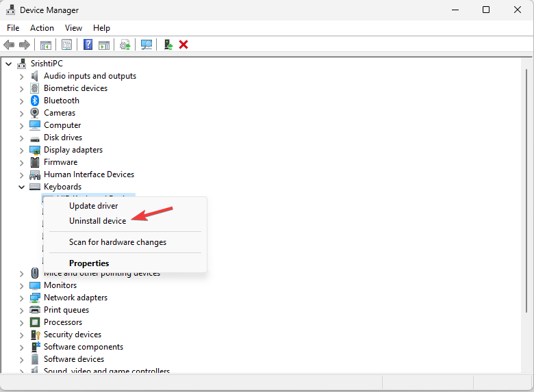This screenshot has width=534, height=392.
Task: Click the Keyboards category icon
Action: 35,187
